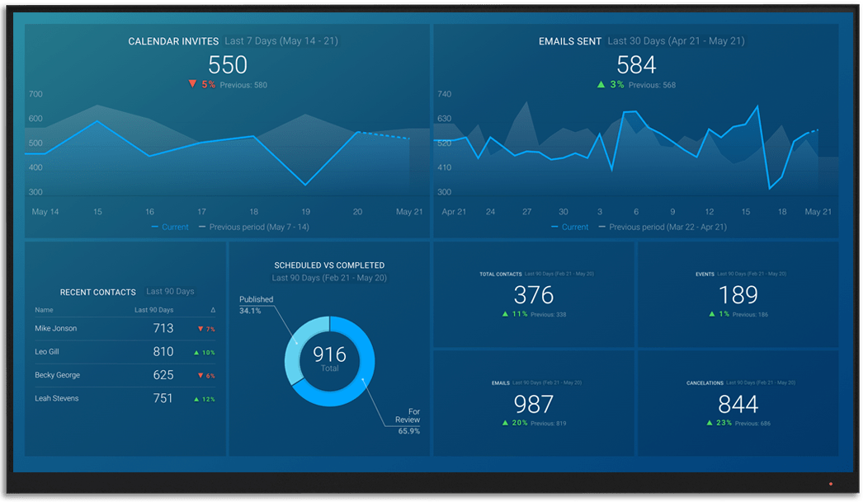
Task: Select the Scheduled vs Completed panel title
Action: [x=330, y=265]
